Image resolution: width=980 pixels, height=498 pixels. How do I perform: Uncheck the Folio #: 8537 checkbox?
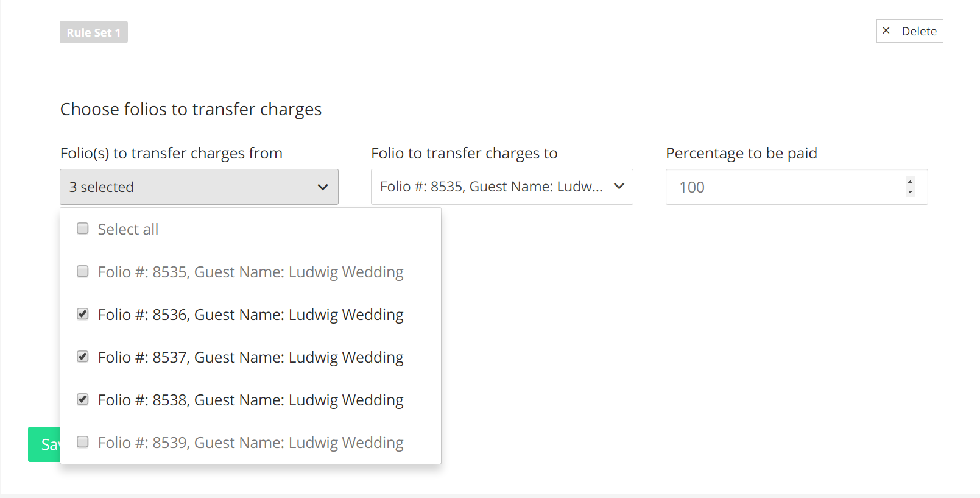tap(83, 357)
